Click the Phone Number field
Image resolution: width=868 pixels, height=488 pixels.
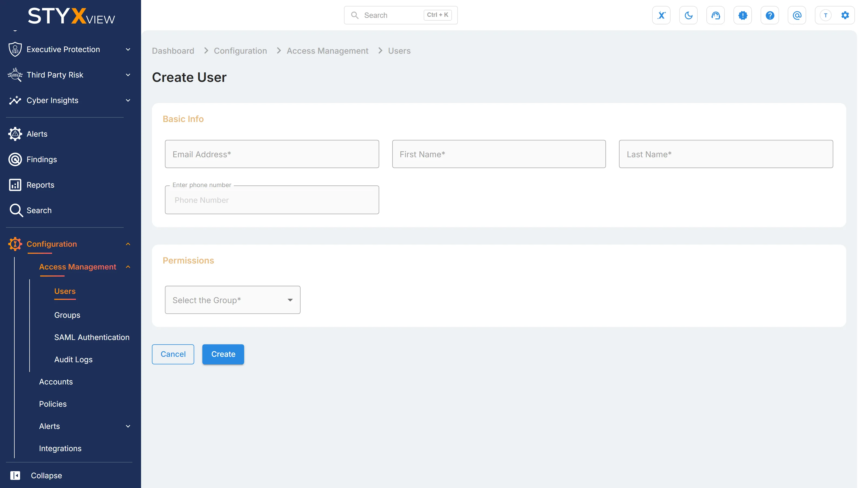point(272,200)
